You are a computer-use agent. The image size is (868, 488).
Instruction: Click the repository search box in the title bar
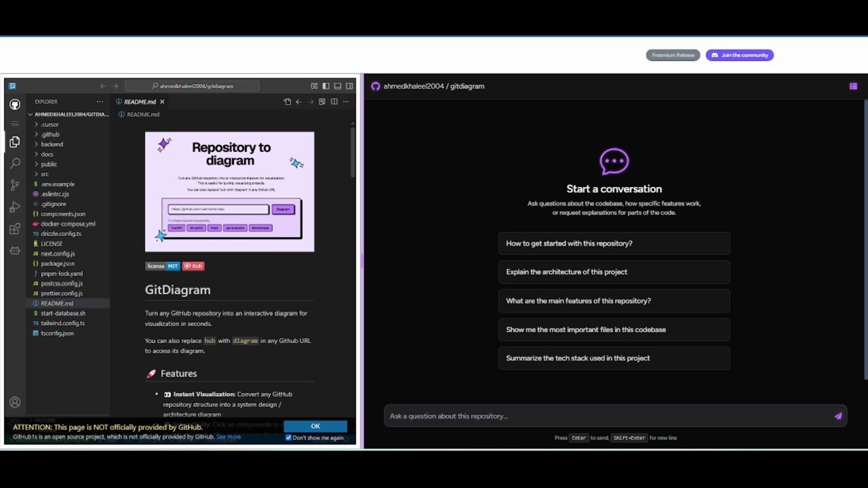coord(192,86)
